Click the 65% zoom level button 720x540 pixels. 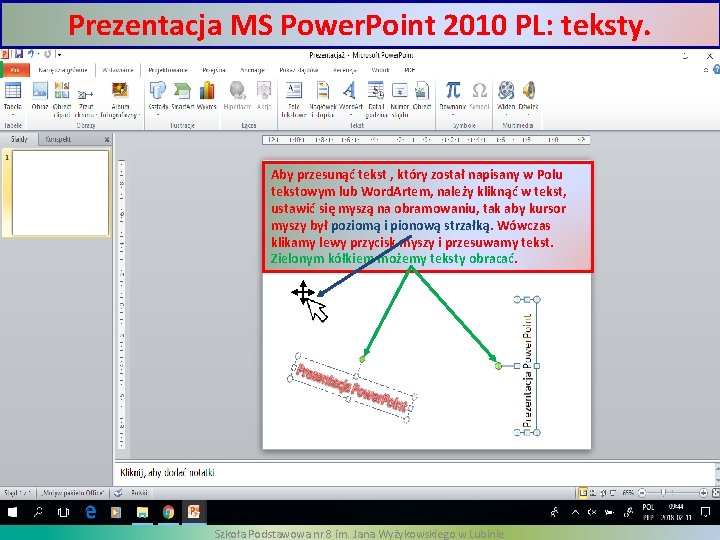click(628, 493)
